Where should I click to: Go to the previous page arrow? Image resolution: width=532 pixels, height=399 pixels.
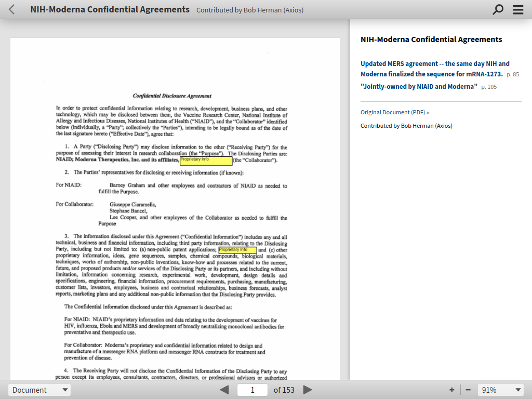224,390
